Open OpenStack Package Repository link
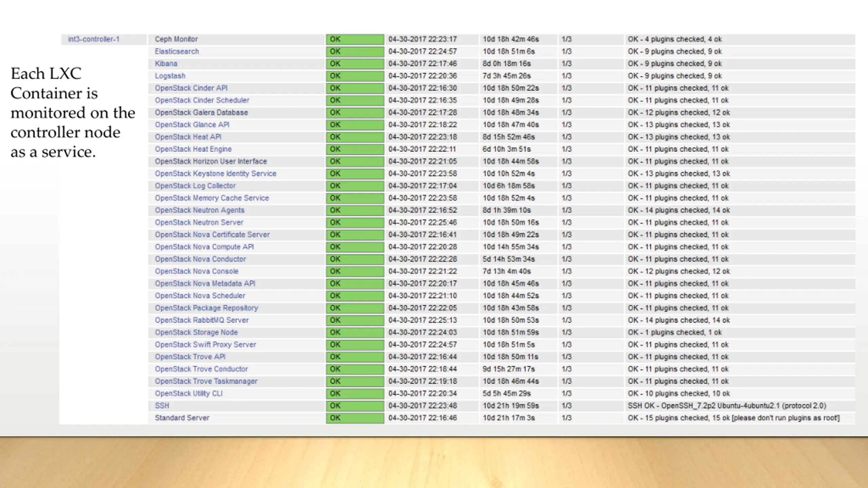 point(206,308)
